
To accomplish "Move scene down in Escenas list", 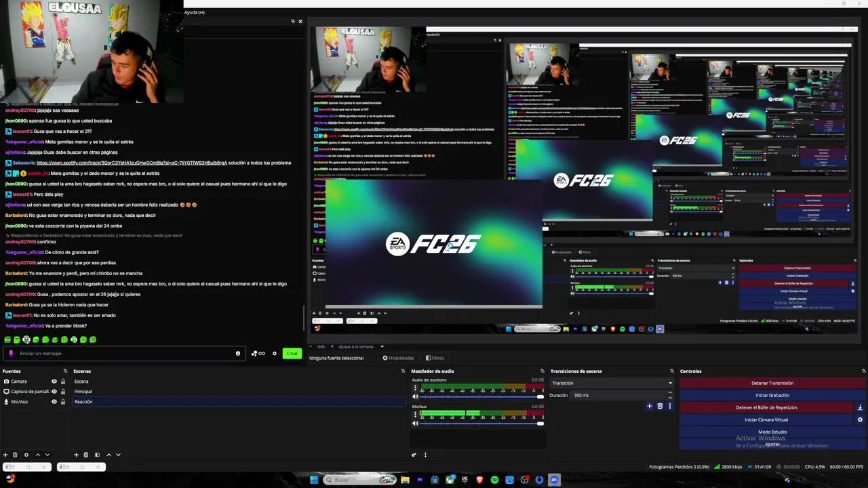I will tap(118, 455).
